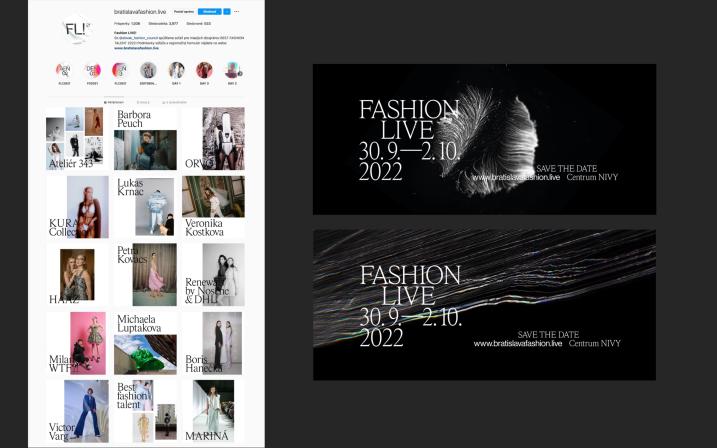The width and height of the screenshot is (717, 448).
Task: Open the first DEN story highlight
Action: [64, 71]
